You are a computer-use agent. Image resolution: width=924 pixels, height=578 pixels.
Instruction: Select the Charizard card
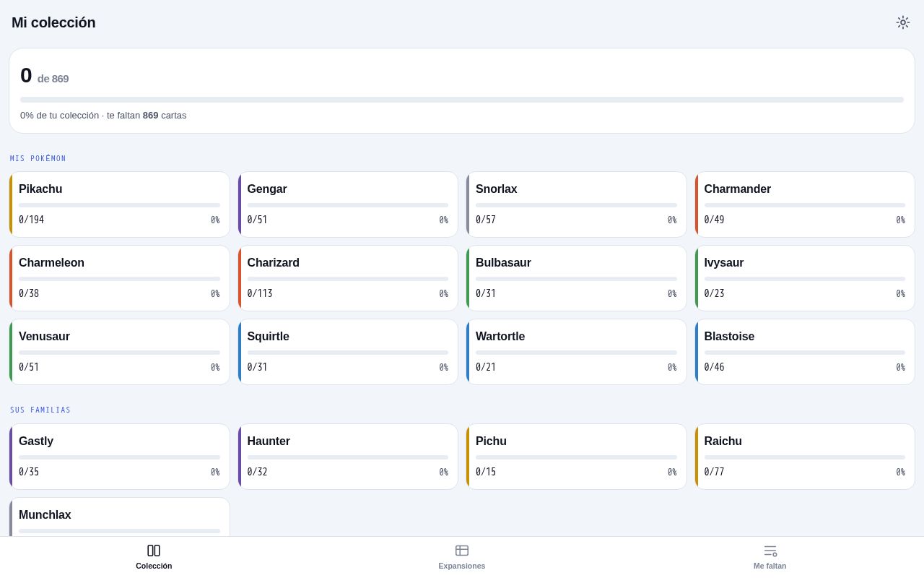pos(348,278)
